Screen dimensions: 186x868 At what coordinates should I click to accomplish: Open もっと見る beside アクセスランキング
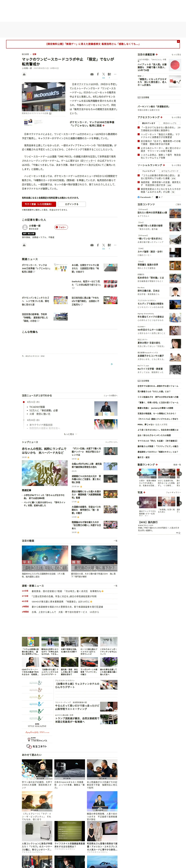tap(176, 117)
